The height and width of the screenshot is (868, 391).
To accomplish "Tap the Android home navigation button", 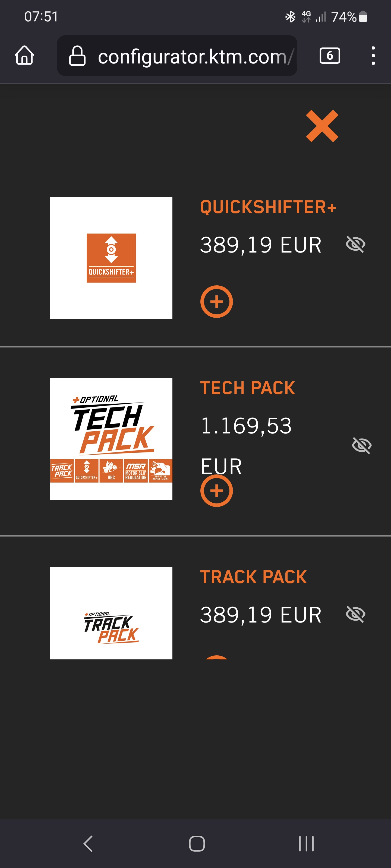I will click(x=197, y=844).
